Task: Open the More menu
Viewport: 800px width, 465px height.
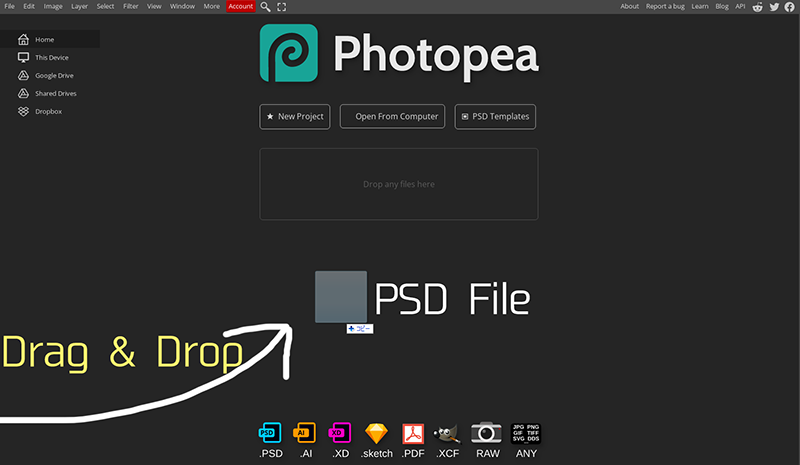Action: 211,6
